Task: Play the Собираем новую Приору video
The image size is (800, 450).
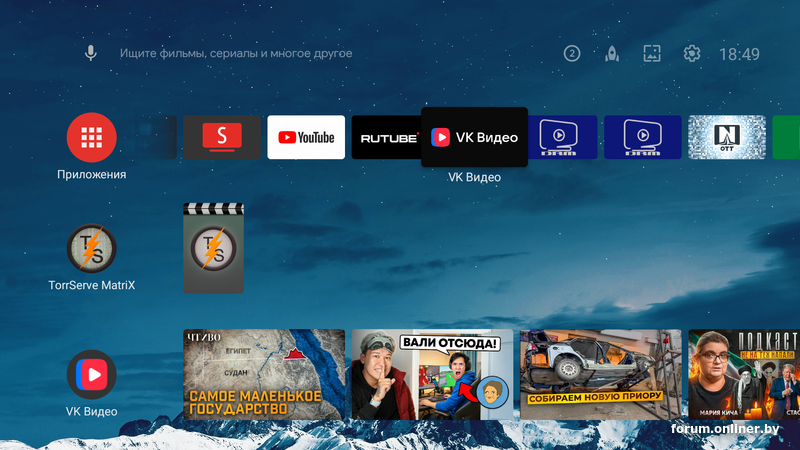Action: click(601, 374)
